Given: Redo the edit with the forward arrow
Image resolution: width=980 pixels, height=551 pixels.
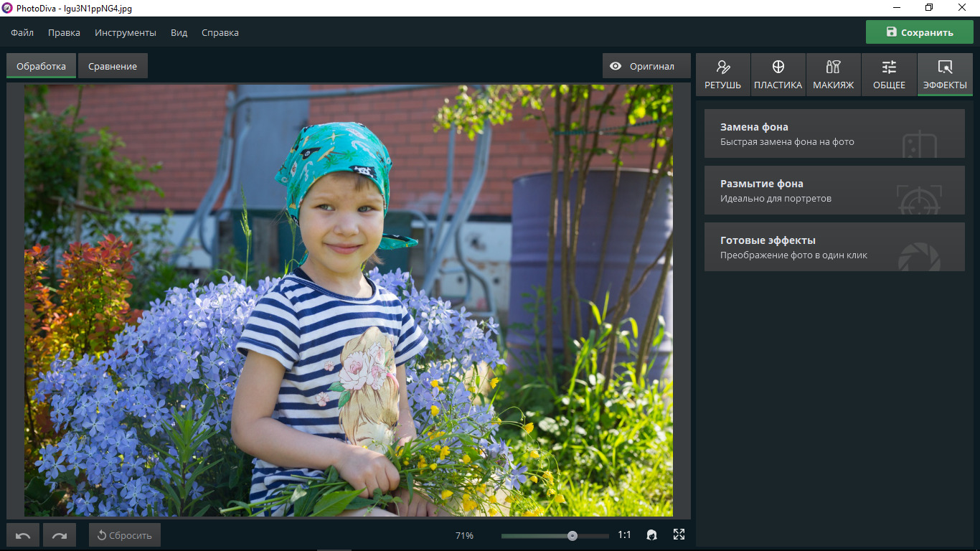Looking at the screenshot, I should [60, 535].
